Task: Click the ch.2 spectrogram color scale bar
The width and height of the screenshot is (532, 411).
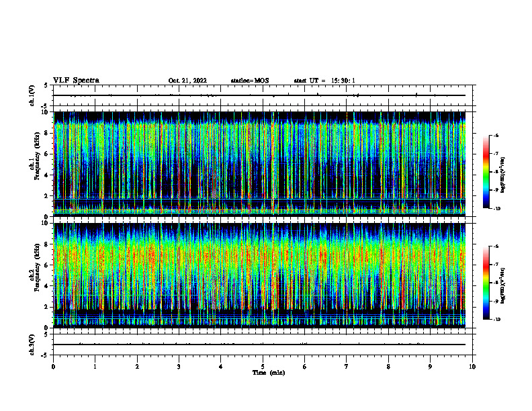Action: point(486,283)
